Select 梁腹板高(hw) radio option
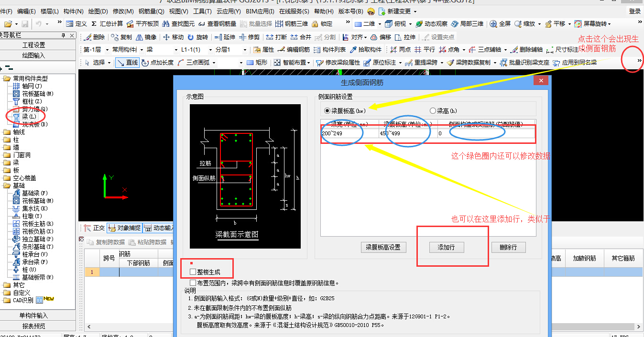The height and width of the screenshot is (337, 644). (x=345, y=110)
